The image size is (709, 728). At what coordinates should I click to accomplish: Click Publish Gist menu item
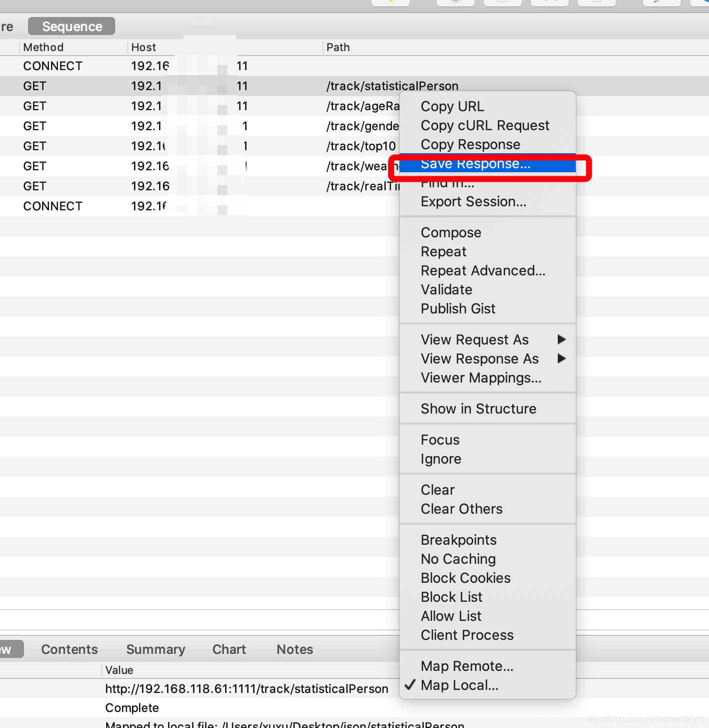488,309
